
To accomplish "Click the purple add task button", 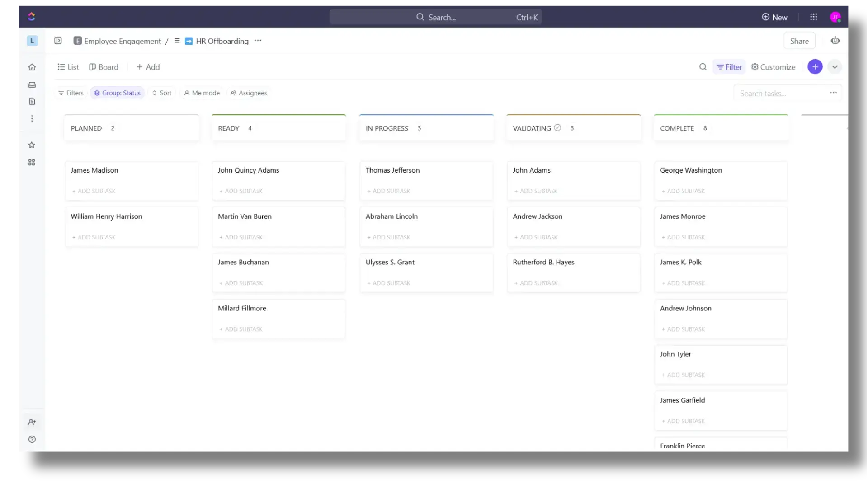I will [815, 67].
